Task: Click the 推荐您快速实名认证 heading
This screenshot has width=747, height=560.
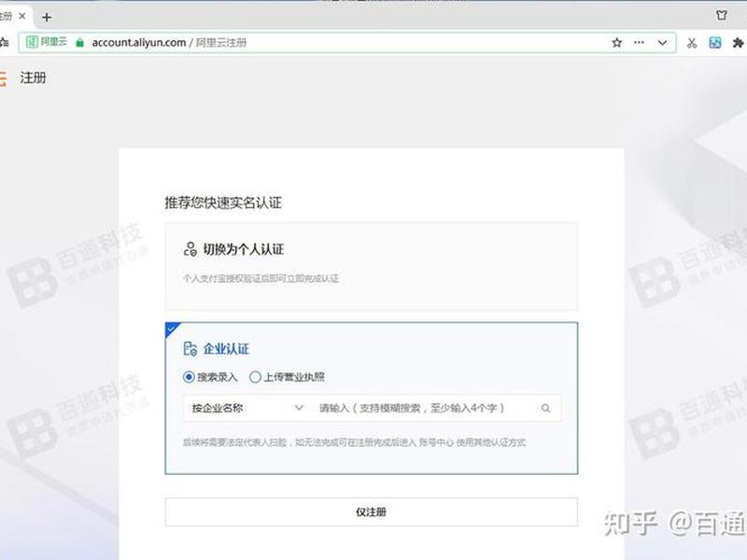Action: coord(223,203)
